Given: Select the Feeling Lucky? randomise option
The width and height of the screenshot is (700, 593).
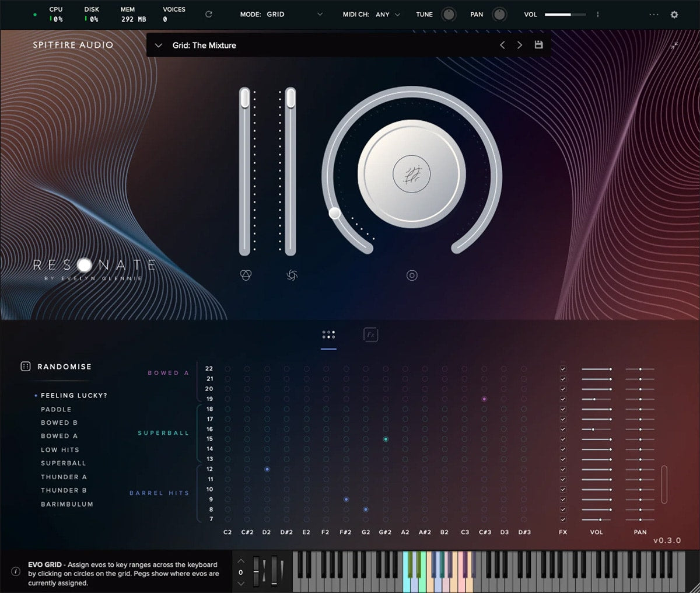Looking at the screenshot, I should (73, 396).
